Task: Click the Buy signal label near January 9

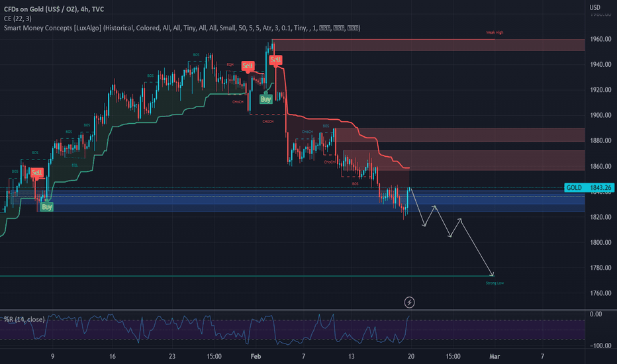Action: click(46, 207)
